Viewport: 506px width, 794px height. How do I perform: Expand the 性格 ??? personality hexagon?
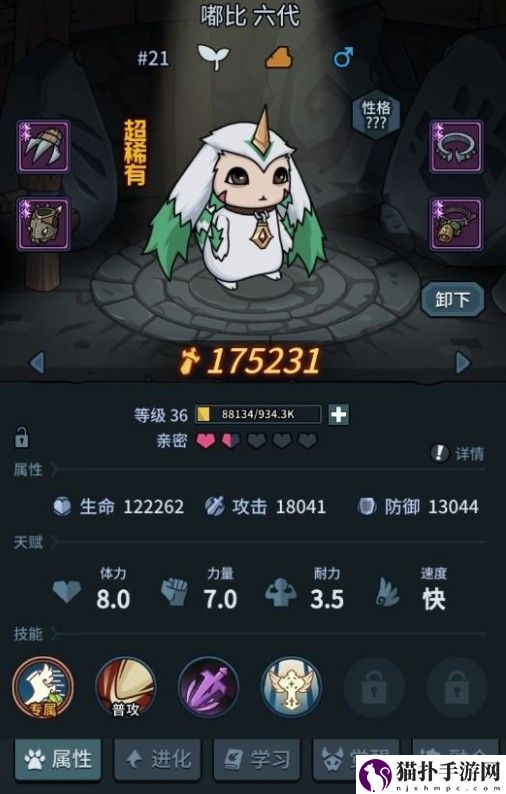(376, 114)
